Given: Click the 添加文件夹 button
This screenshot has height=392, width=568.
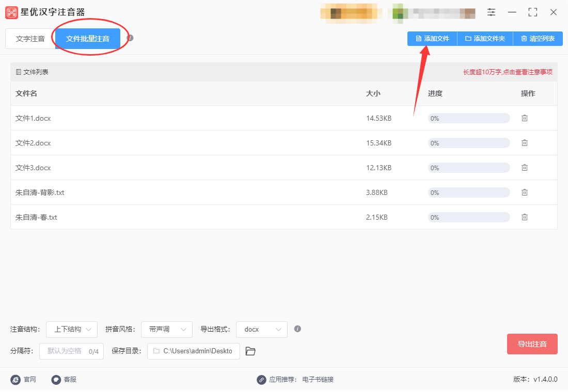Looking at the screenshot, I should 485,39.
